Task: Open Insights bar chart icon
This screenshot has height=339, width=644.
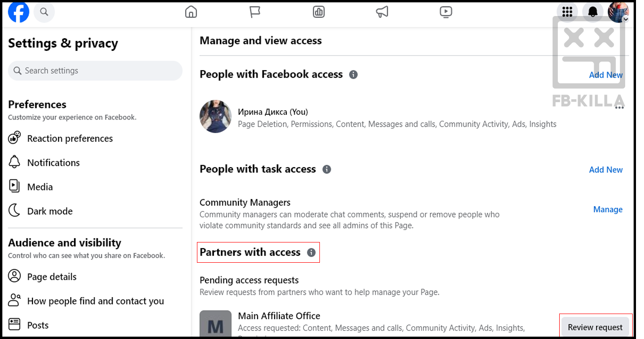Action: pyautogui.click(x=319, y=12)
